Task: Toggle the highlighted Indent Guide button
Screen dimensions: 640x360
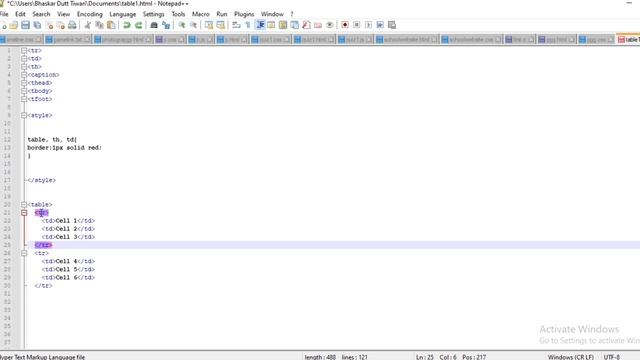Action: coord(260,25)
